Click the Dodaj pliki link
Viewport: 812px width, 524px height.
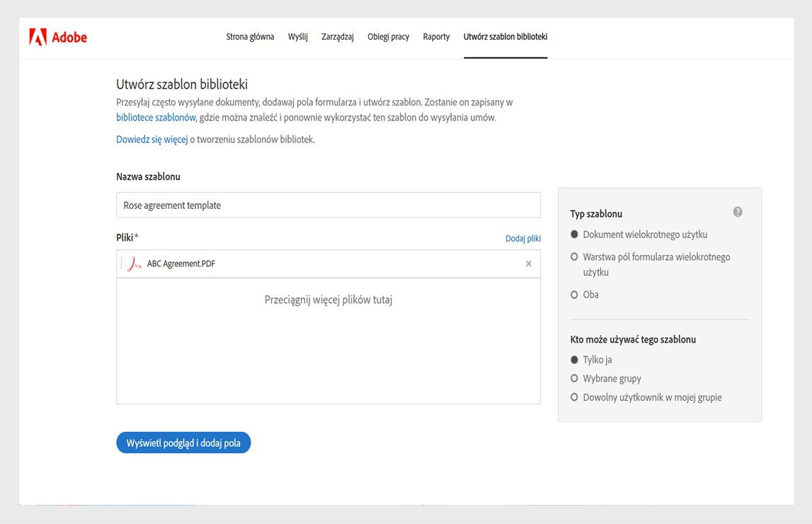coord(522,239)
